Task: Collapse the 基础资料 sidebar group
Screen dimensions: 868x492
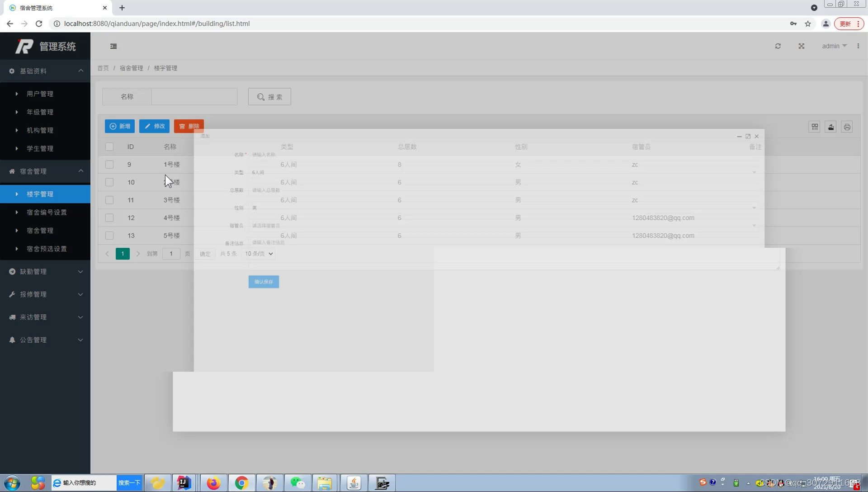Action: click(45, 71)
